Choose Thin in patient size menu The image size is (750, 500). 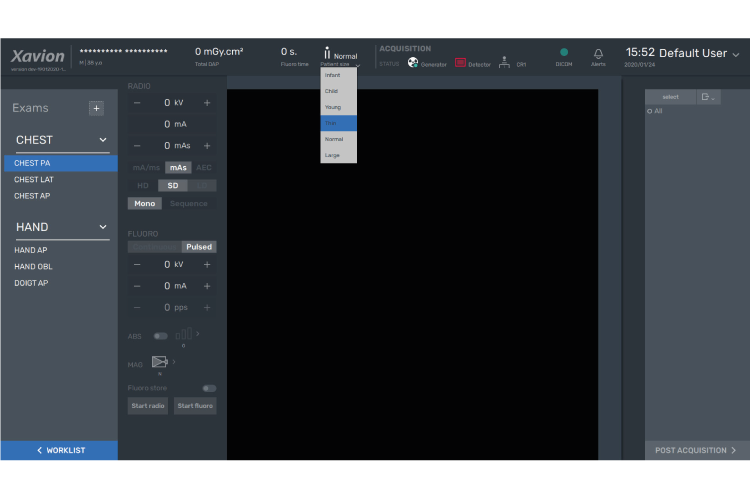[339, 123]
